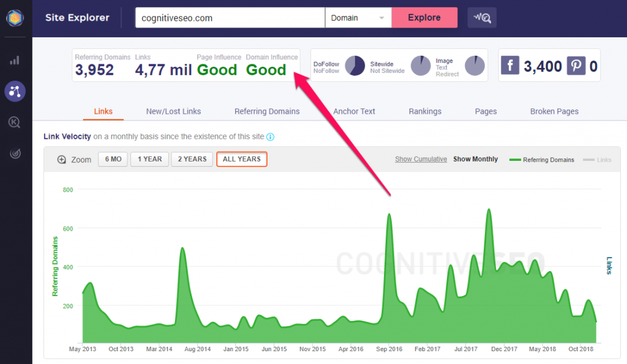Click the Facebook shares icon

(510, 65)
